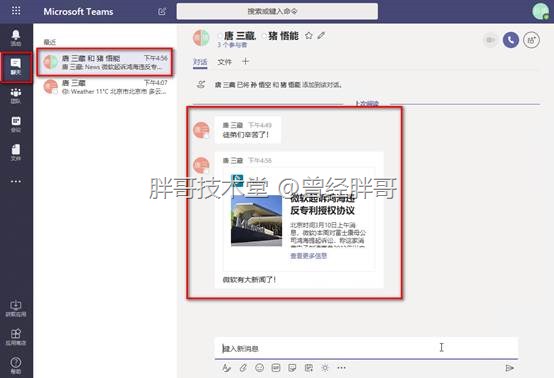Click the 下午4:07 time in chat list
Image resolution: width=554 pixels, height=378 pixels.
155,83
